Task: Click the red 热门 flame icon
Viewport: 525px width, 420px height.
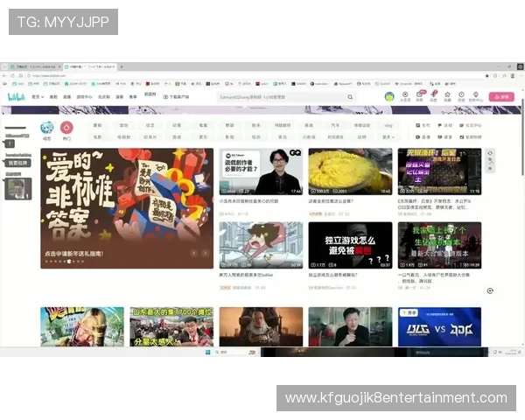Action: [x=66, y=128]
